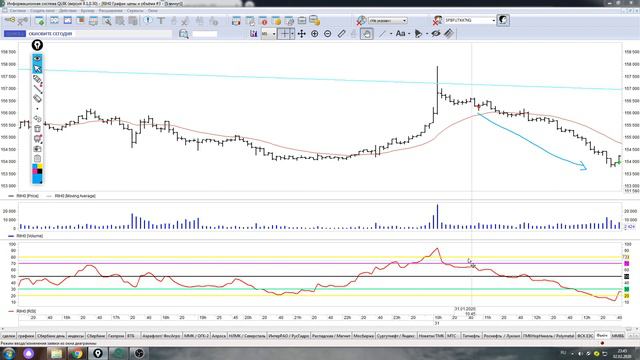Open dropdown arrow beside line tool
This screenshot has height=360, width=640.
[391, 33]
